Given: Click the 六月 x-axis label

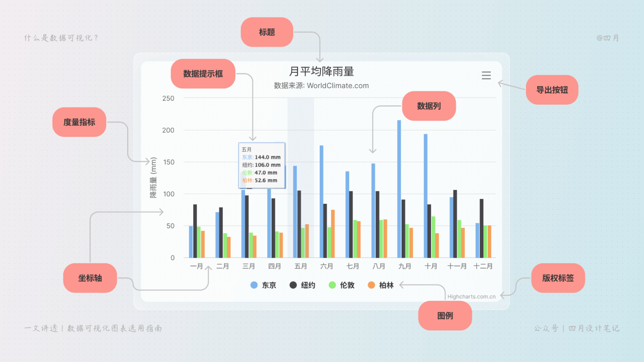Looking at the screenshot, I should [327, 266].
